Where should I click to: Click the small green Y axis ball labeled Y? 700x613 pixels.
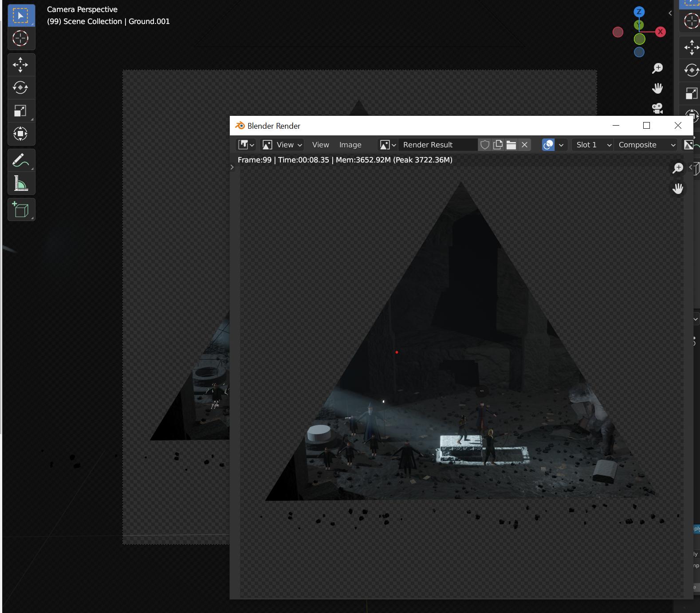(x=639, y=25)
